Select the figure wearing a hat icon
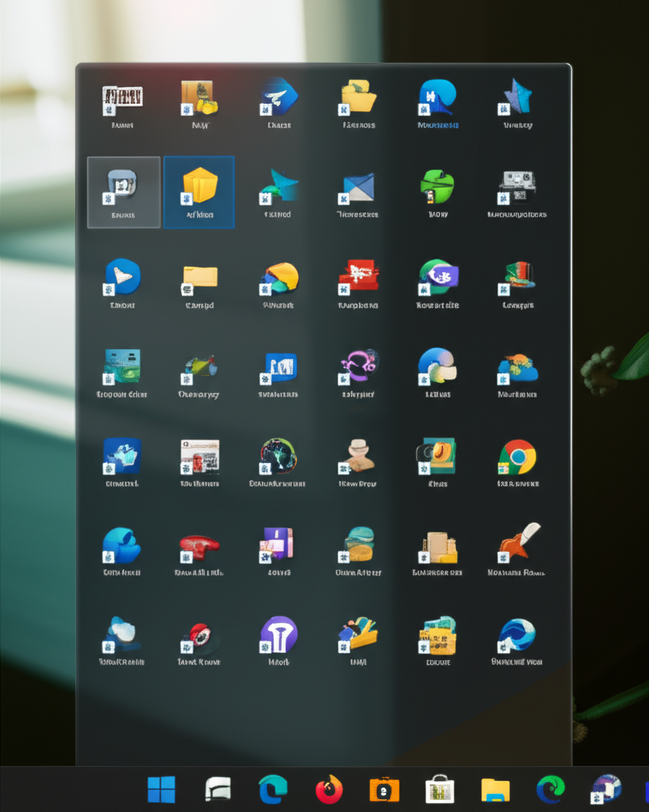This screenshot has height=812, width=649. click(x=358, y=456)
